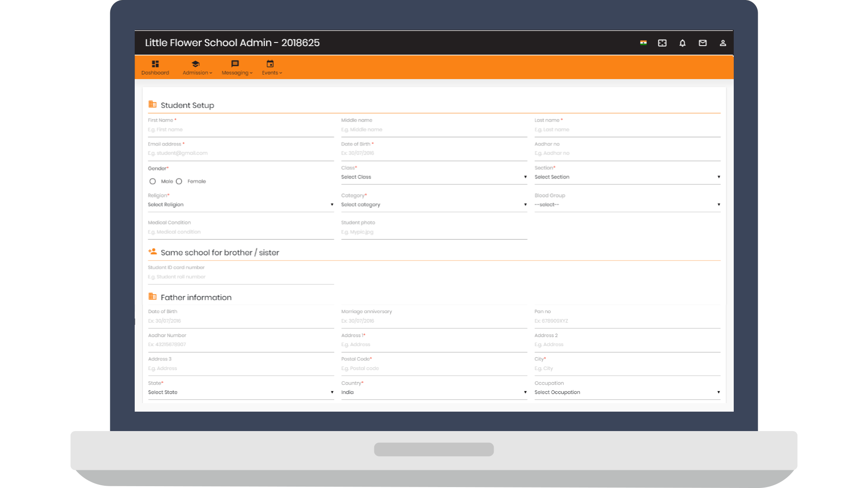Viewport: 868px width, 488px height.
Task: Click the Student Setup section icon
Action: 152,104
